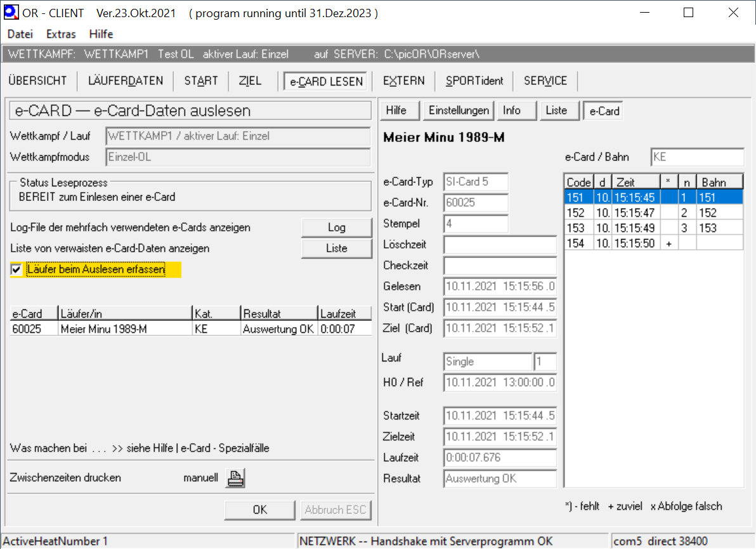Open Einstellungen in the right panel
This screenshot has width=756, height=549.
pos(459,110)
